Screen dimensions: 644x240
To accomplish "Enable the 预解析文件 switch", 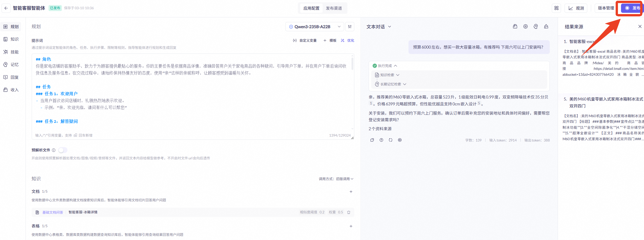I will pos(63,150).
